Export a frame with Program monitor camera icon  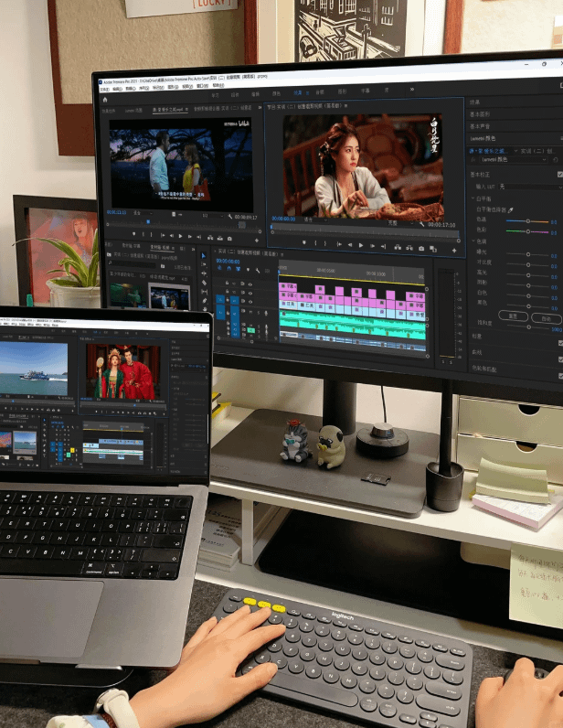421,249
